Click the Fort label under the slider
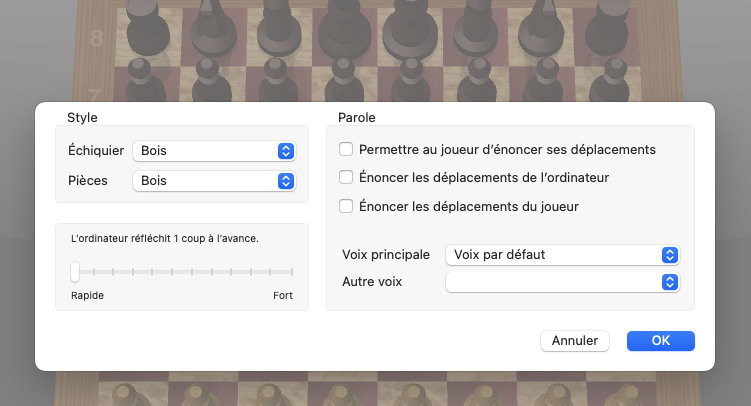 pos(283,296)
